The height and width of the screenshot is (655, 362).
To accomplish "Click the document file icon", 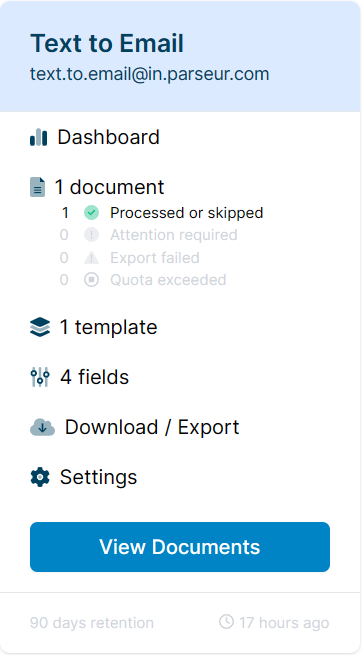I will 38,187.
